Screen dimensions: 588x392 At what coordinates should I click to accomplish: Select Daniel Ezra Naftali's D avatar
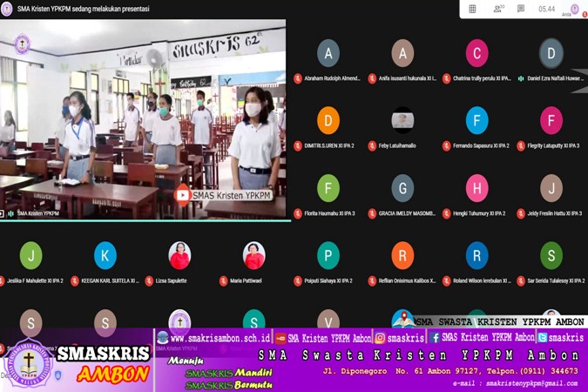pos(551,53)
